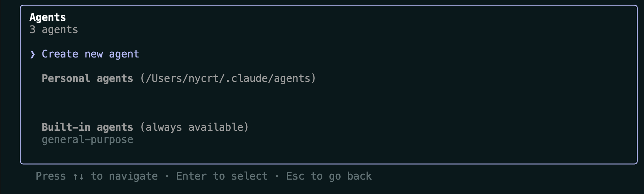Click the ❯ selection pointer arrow

(x=33, y=54)
